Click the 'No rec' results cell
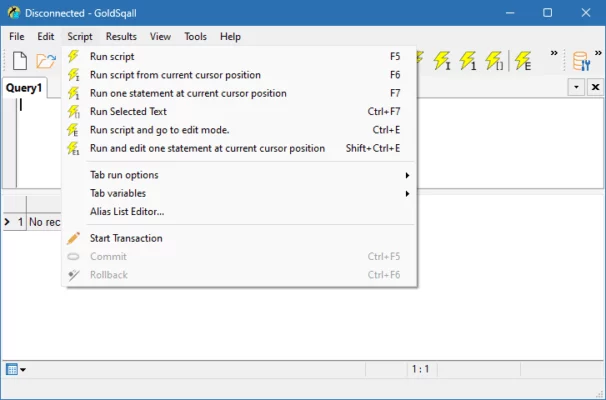 pyautogui.click(x=44, y=222)
